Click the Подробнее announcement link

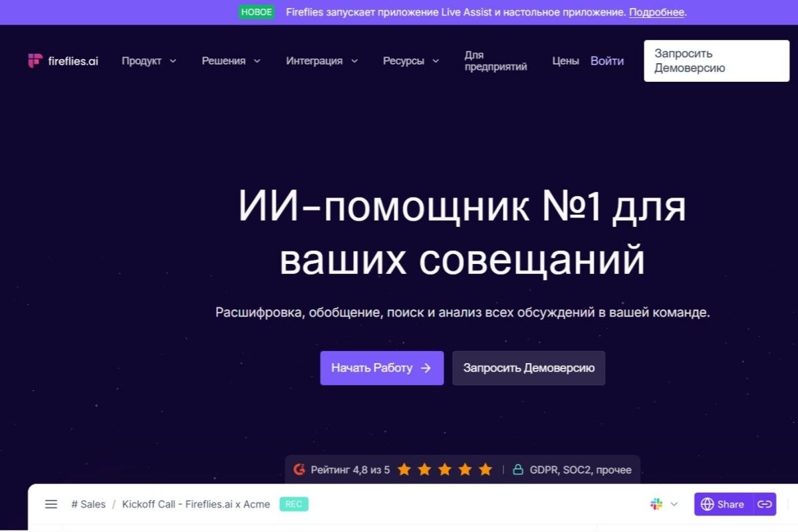(x=656, y=11)
